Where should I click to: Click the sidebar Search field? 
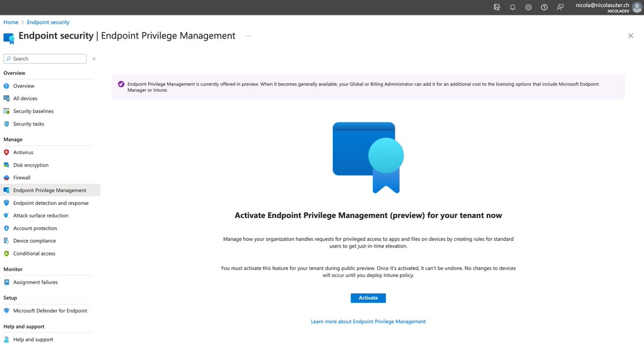45,59
